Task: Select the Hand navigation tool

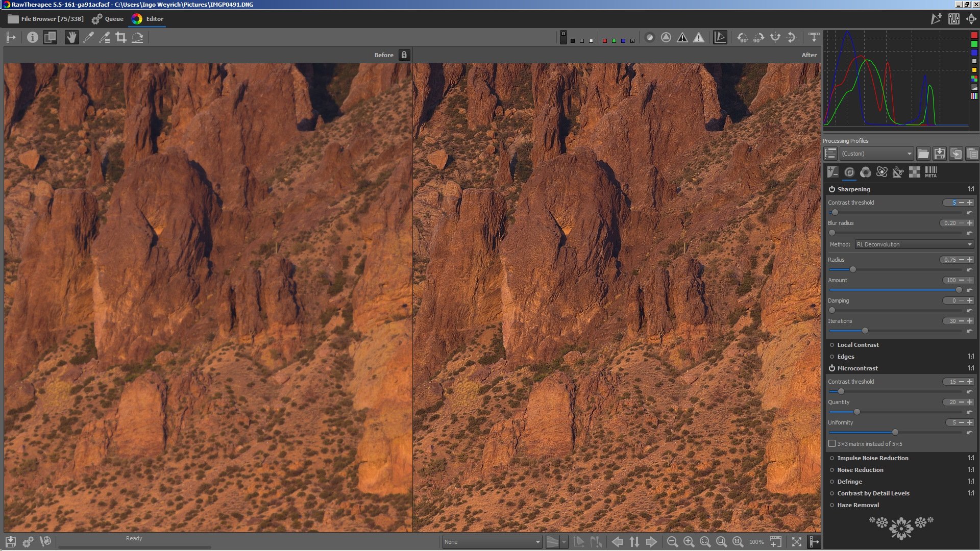Action: 72,37
